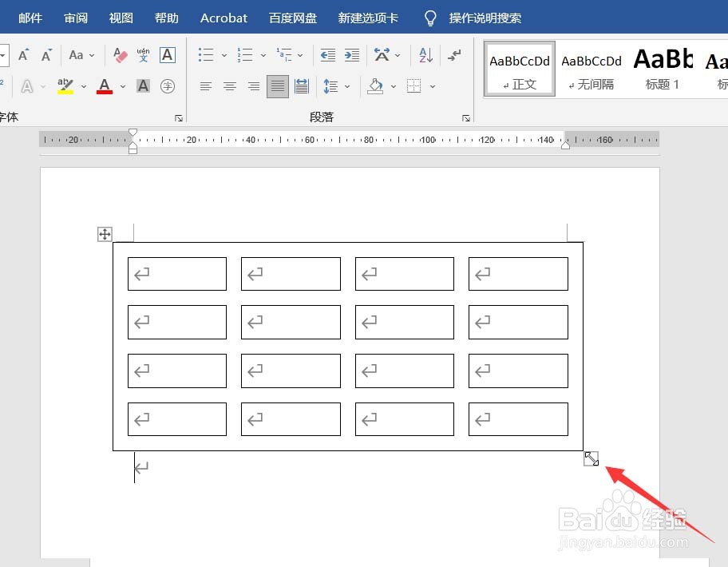Expand the borders dropdown arrow
Viewport: 728px width, 567px height.
(433, 85)
